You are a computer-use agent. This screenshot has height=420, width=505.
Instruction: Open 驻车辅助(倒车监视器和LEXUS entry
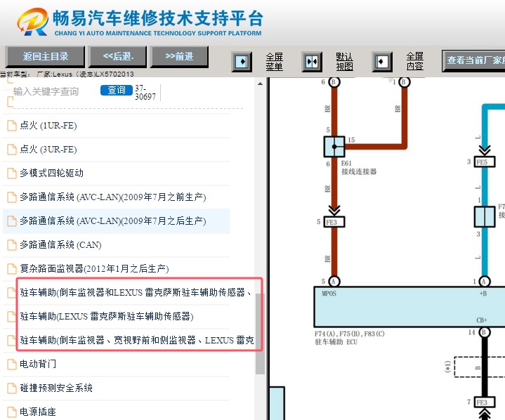click(x=136, y=292)
